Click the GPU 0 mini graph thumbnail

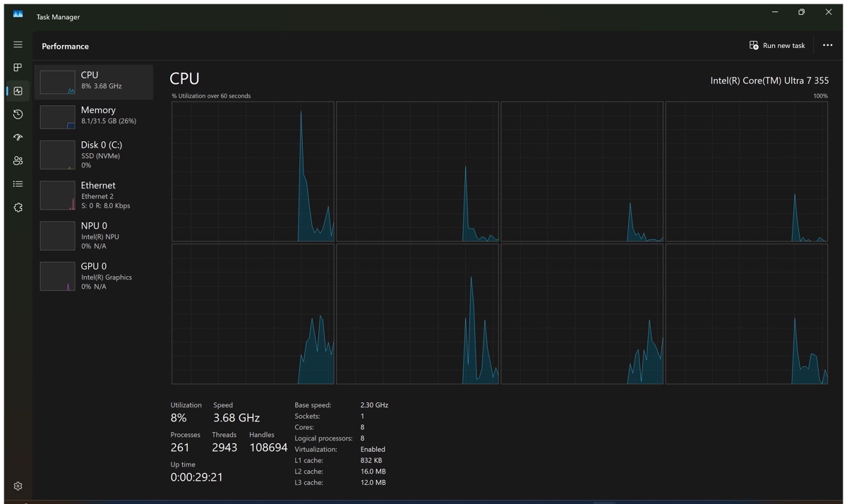(x=57, y=276)
